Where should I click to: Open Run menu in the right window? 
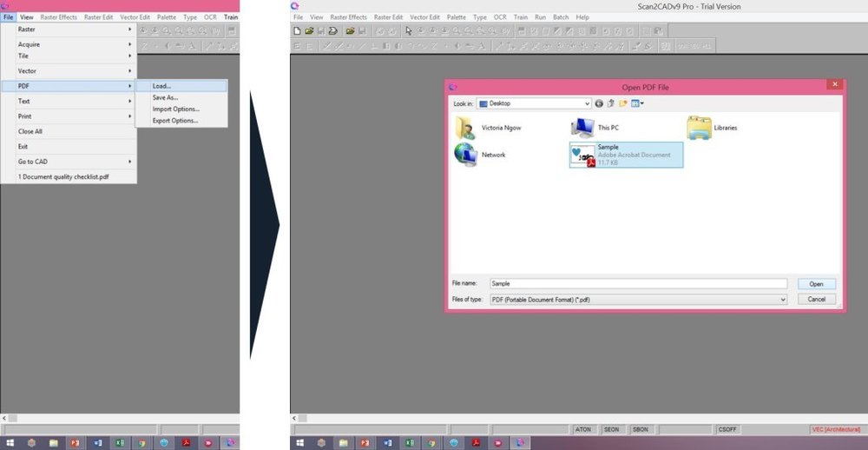coord(540,17)
